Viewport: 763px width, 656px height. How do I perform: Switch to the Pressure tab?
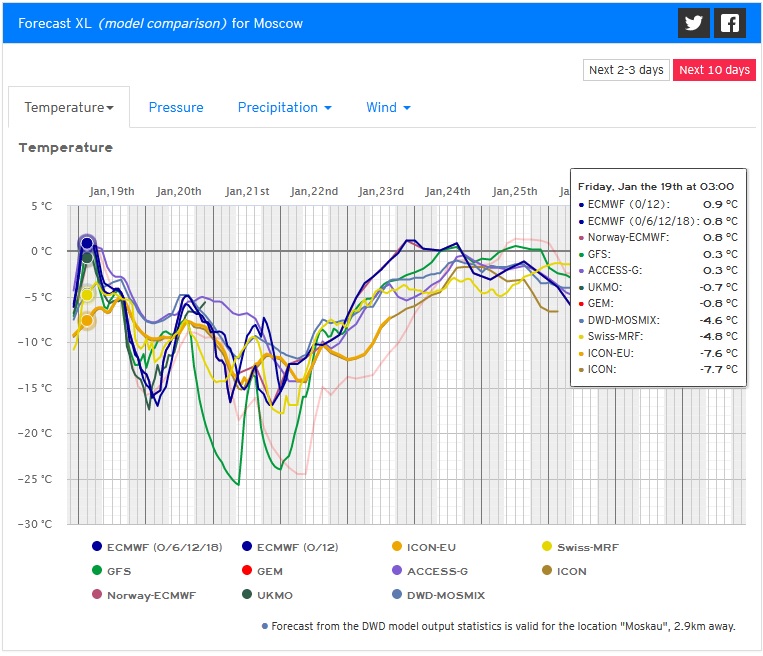[x=176, y=107]
